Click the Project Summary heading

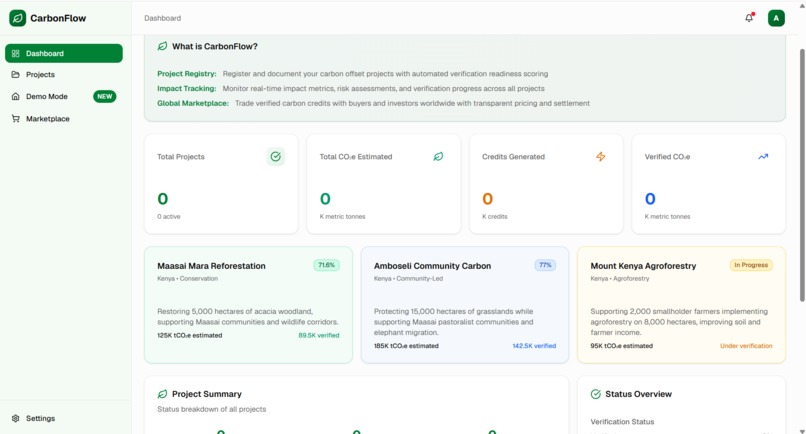click(x=207, y=394)
